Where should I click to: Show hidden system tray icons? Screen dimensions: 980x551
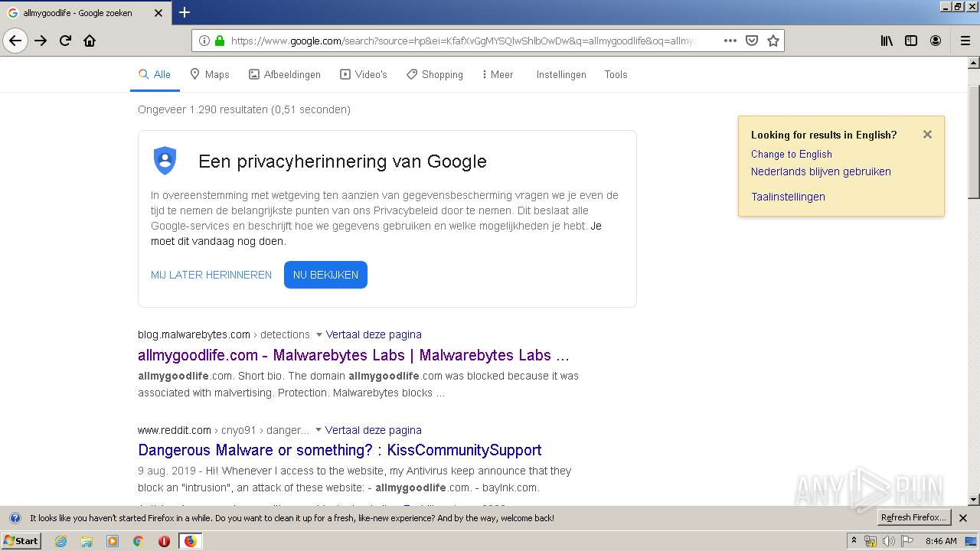(854, 541)
